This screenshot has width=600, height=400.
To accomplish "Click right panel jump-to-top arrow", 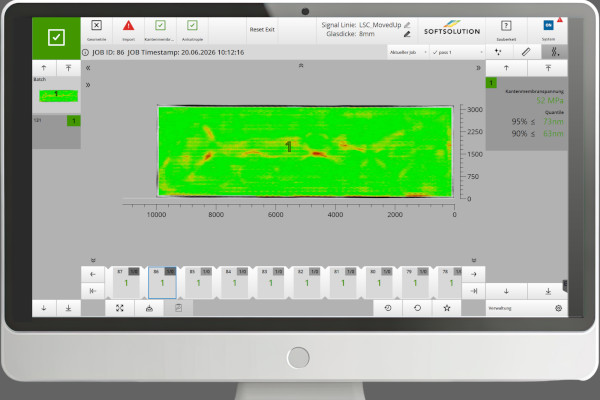I will click(x=548, y=68).
